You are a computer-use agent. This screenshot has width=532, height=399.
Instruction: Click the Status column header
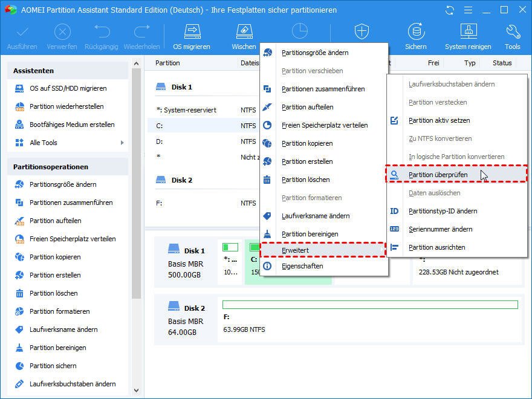click(502, 63)
